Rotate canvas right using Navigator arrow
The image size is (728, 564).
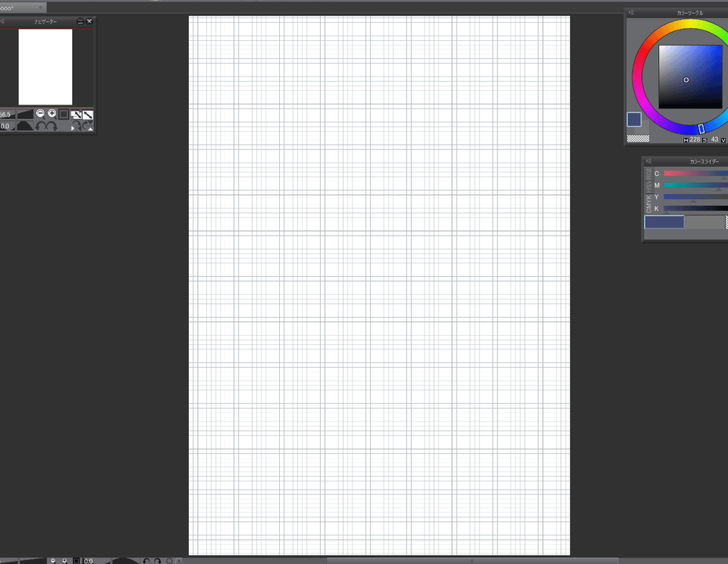coord(52,127)
